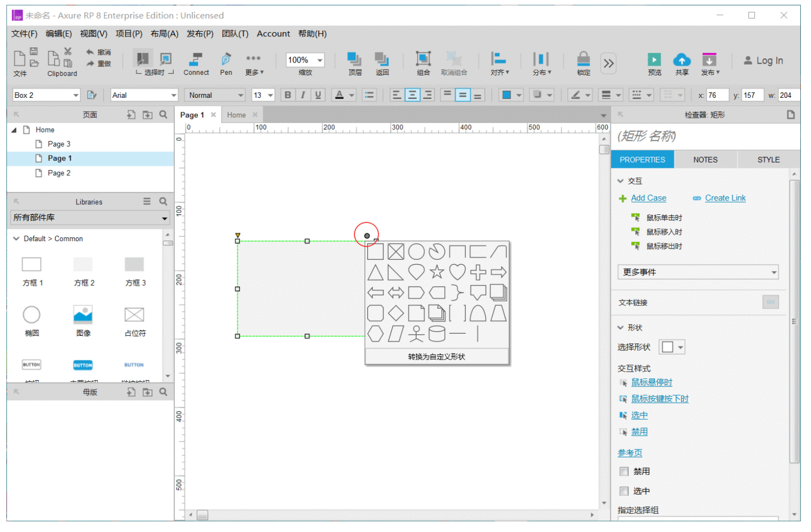The image size is (811, 532).
Task: Switch to the NOTES tab
Action: [705, 160]
